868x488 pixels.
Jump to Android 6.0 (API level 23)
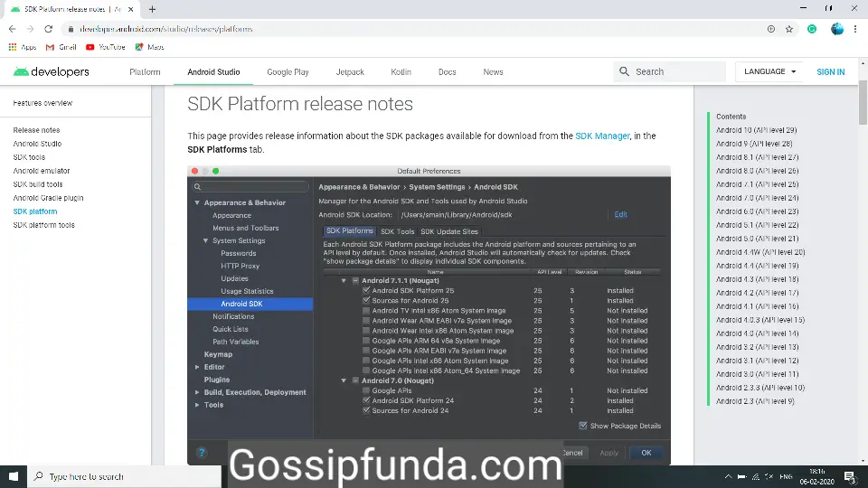click(758, 211)
